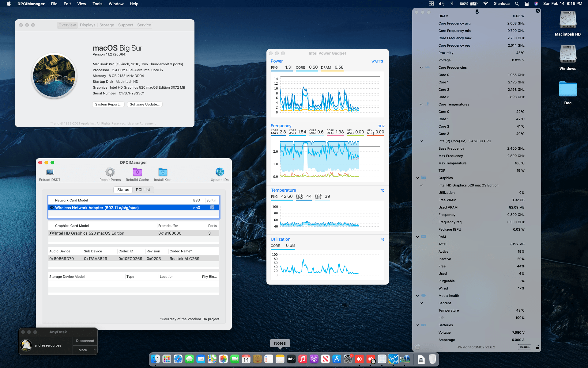588x368 pixels.
Task: Click Update IDs globe icon
Action: click(220, 172)
